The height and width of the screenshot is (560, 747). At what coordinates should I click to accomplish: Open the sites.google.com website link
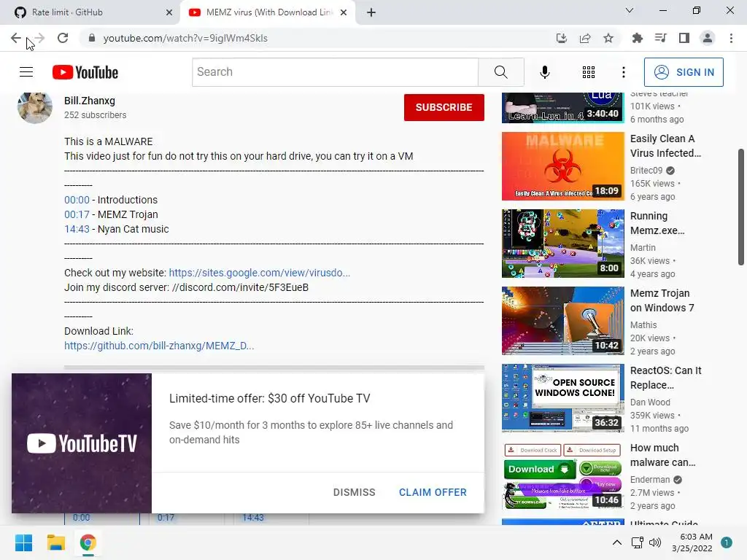point(260,273)
